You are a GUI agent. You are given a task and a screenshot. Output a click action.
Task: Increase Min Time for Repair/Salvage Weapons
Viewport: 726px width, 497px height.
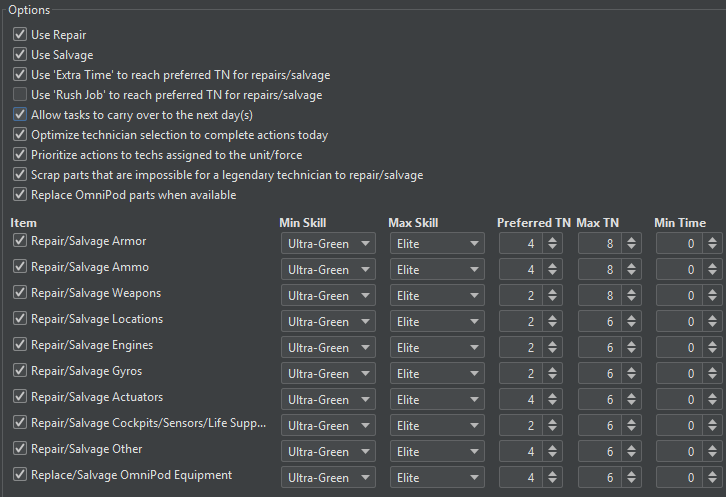click(x=711, y=289)
